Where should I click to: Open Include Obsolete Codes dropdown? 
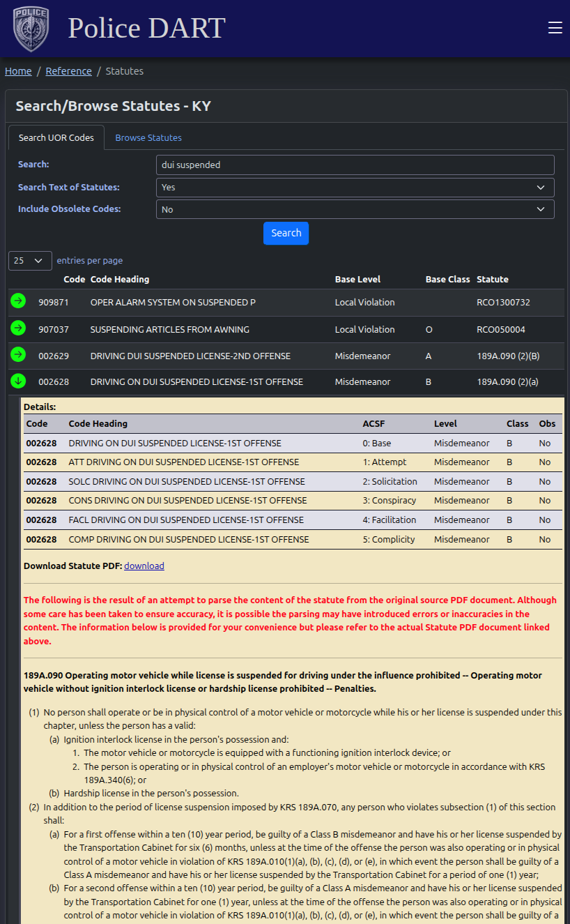point(355,209)
